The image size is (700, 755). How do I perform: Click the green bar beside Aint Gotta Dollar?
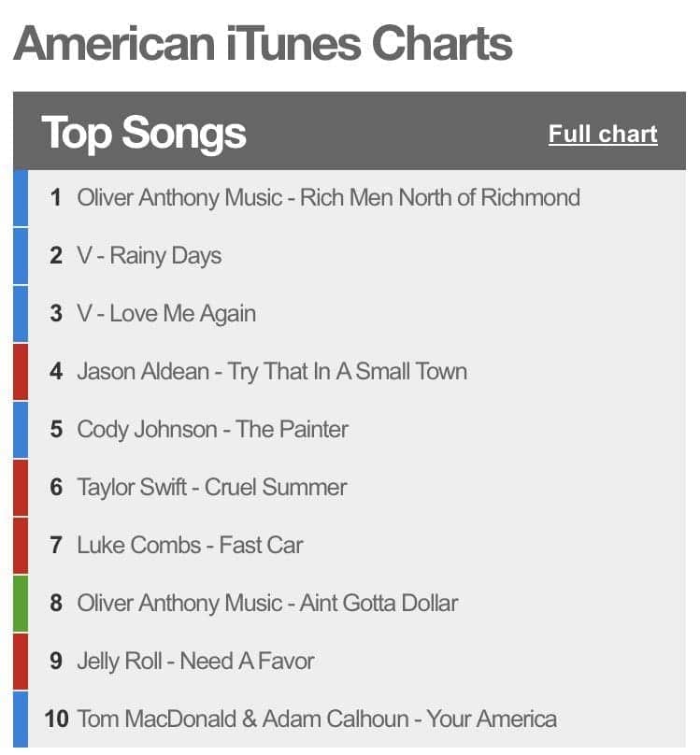tap(21, 604)
